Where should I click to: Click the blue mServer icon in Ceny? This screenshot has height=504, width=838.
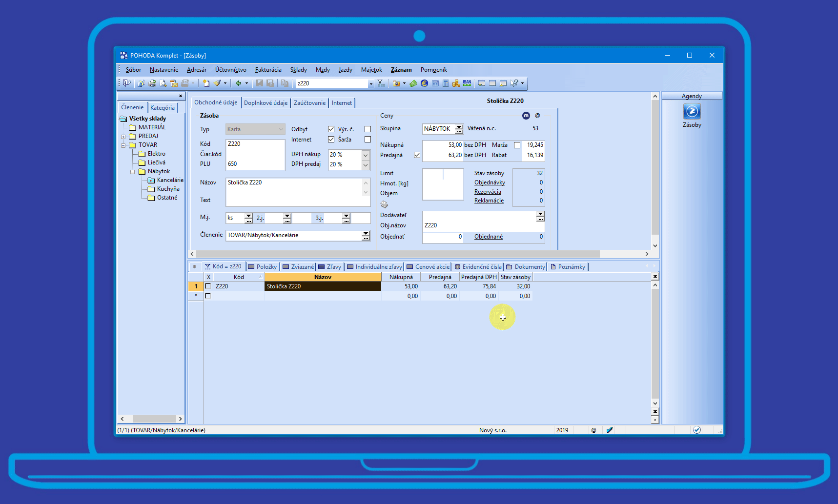point(526,116)
